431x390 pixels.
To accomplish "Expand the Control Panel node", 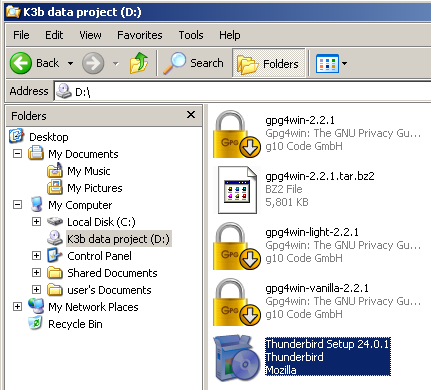I will point(36,256).
